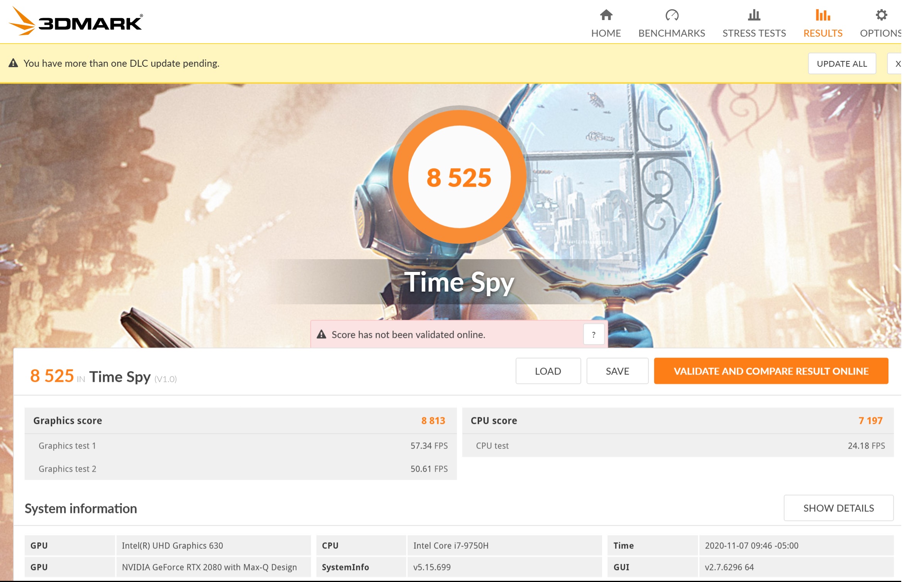
Task: Click the DLC update pending message text
Action: tap(121, 63)
